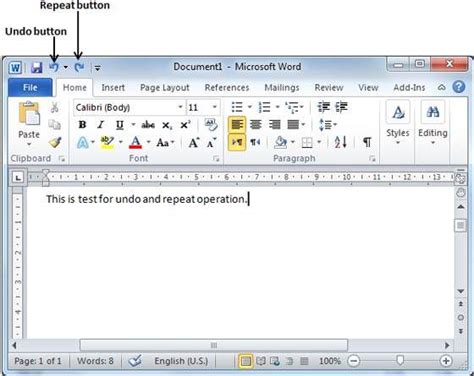
Task: Open the Mailings tab
Action: click(x=282, y=87)
